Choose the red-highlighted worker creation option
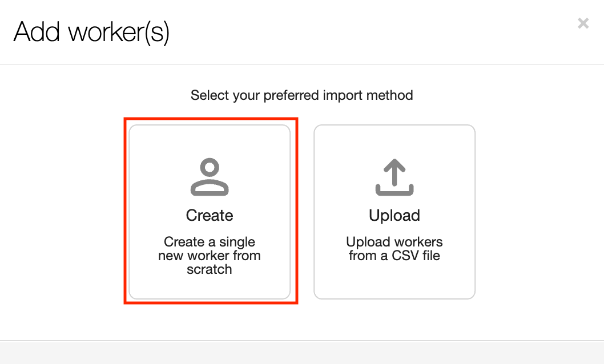The width and height of the screenshot is (604, 364). [x=210, y=212]
